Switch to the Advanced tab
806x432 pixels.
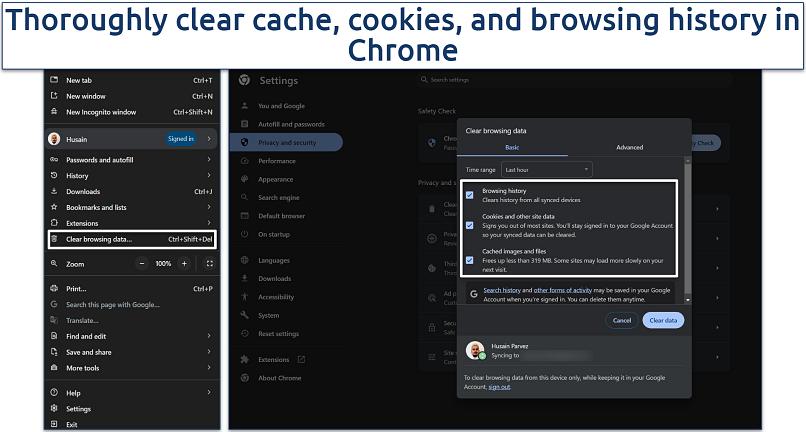click(629, 147)
